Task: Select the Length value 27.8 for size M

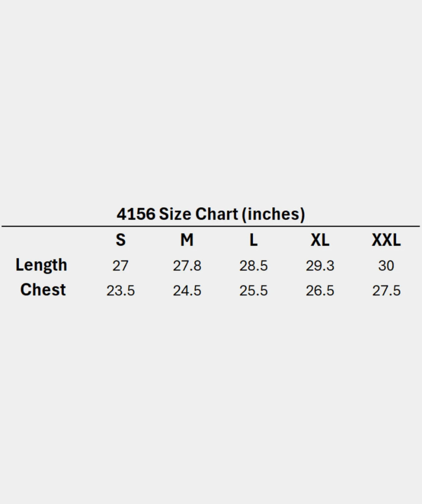Action: (187, 266)
